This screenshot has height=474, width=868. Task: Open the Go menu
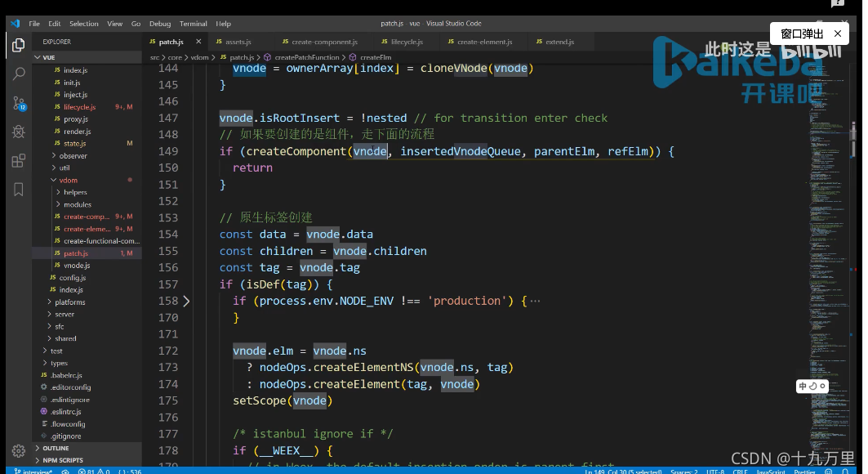(136, 24)
